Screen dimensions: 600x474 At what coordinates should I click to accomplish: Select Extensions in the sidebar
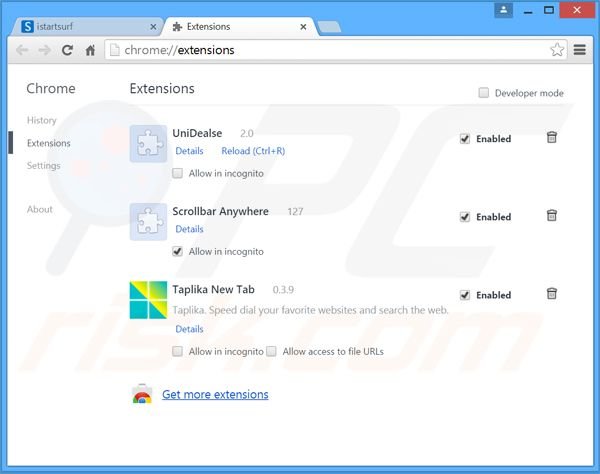coord(49,143)
